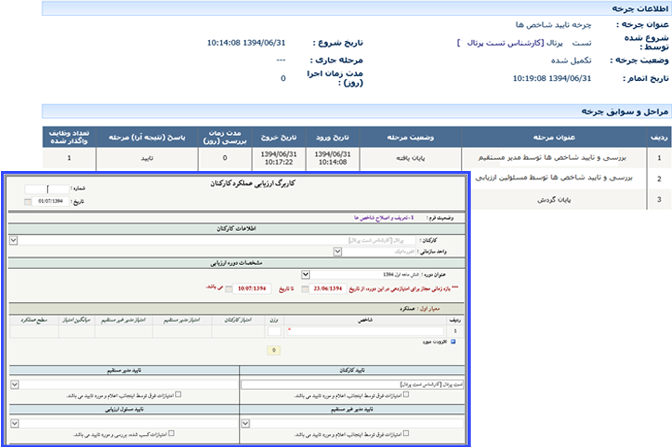Click the cycle status value تکمیل شده
The height and width of the screenshot is (447, 672).
coord(571,60)
